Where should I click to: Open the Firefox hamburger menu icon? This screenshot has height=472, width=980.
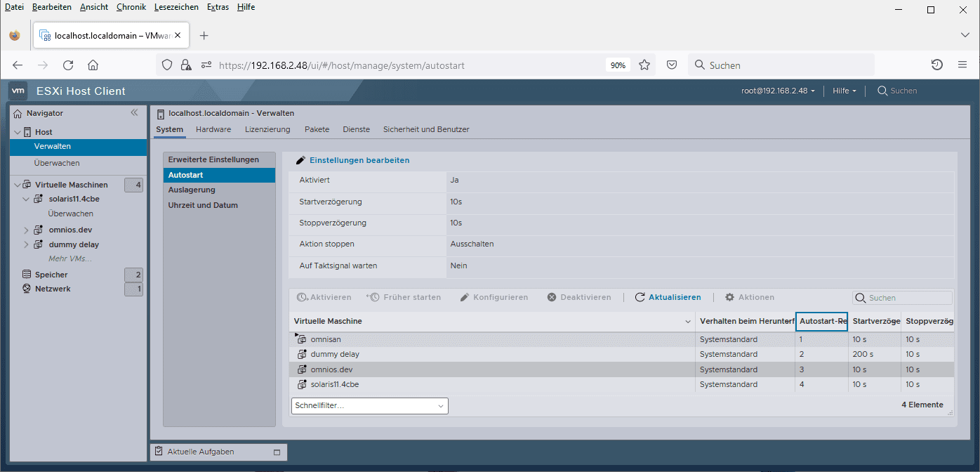click(962, 65)
